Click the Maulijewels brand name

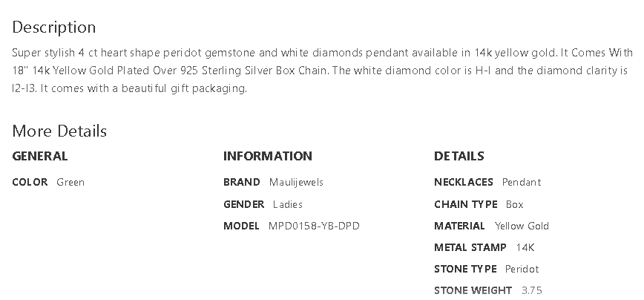[296, 182]
